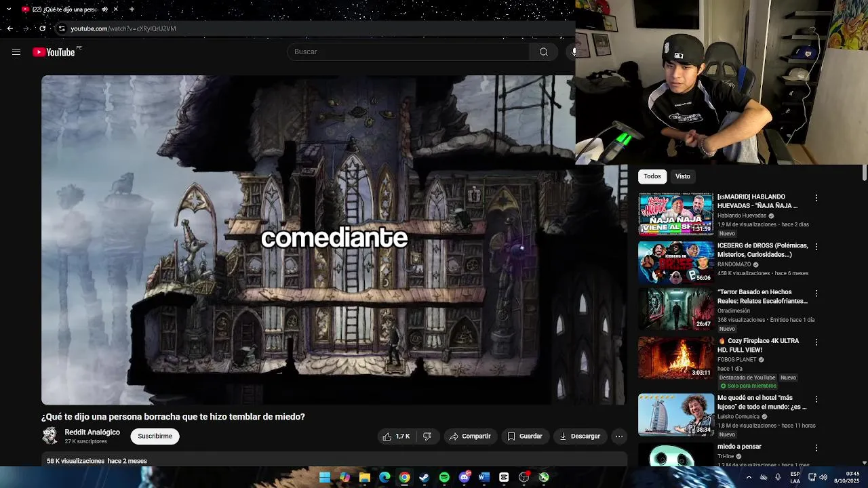Go back with browser back arrow

coord(9,28)
